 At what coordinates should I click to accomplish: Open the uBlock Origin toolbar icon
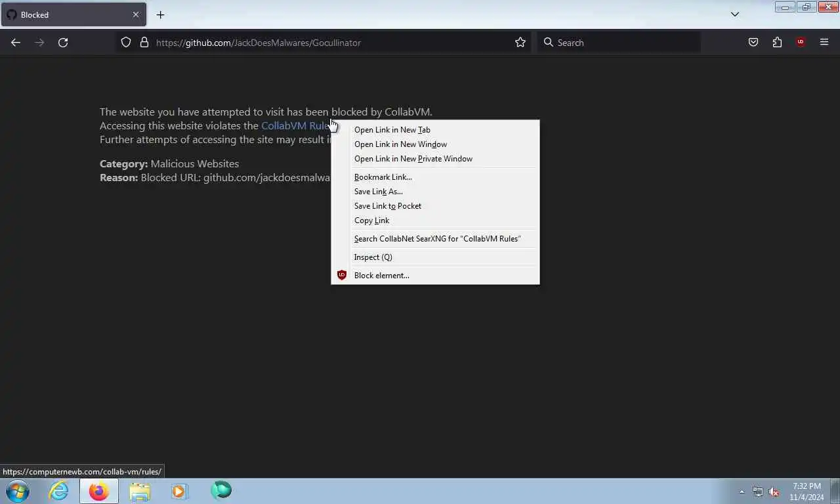[x=801, y=43]
